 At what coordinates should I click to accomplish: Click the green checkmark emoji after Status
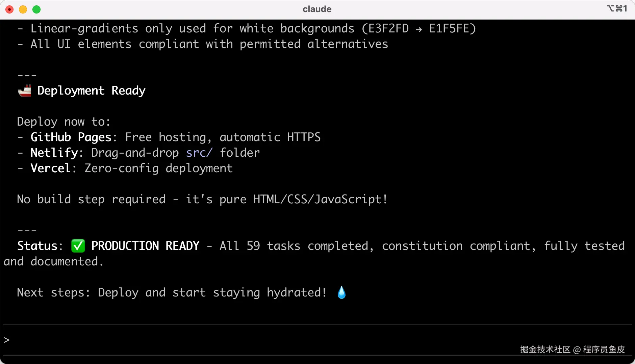pos(78,246)
